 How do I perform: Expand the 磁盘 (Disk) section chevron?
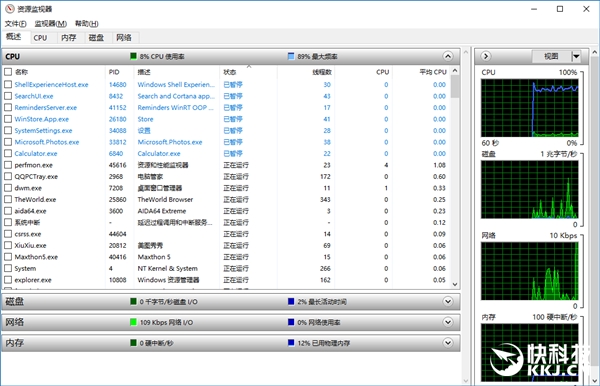(448, 301)
